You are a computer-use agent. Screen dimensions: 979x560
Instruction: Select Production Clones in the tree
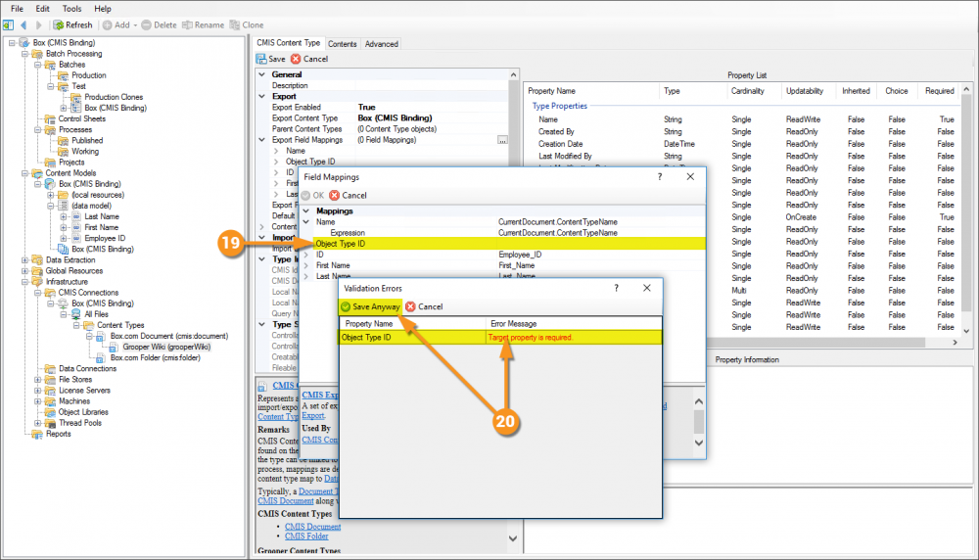click(x=114, y=97)
